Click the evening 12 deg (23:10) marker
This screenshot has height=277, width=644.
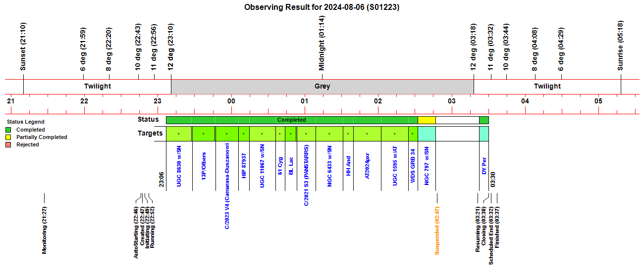(x=171, y=47)
